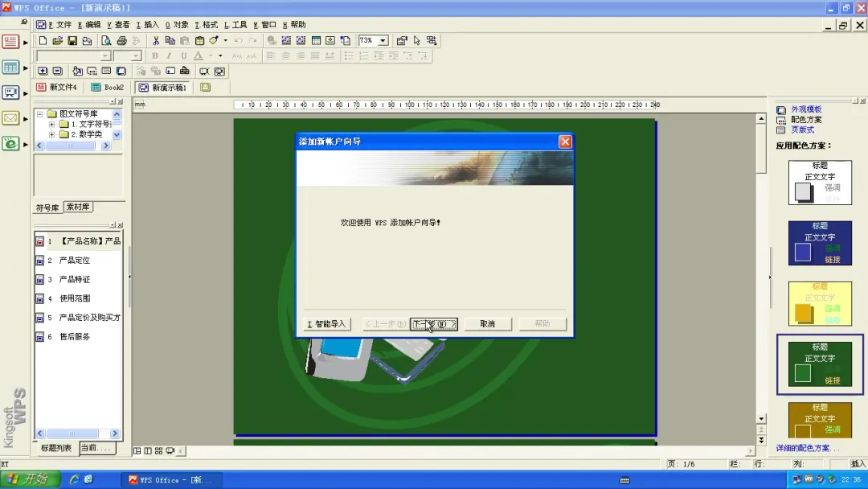This screenshot has height=489, width=868.
Task: Select the pointer arrow tool in toolbar
Action: (417, 40)
